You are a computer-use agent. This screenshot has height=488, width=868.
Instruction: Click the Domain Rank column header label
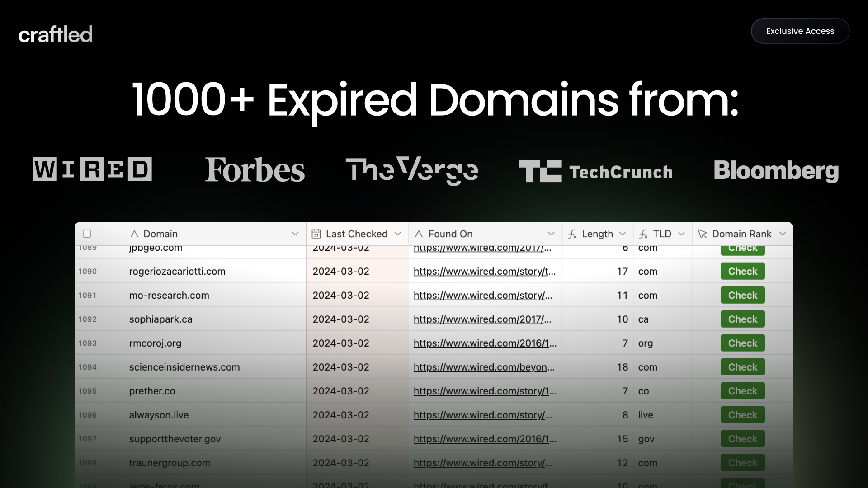coord(741,234)
